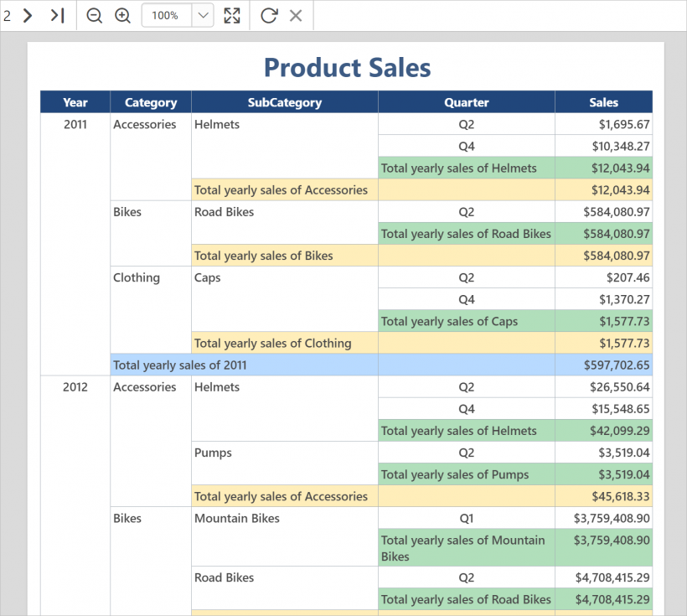Click the $597,702.65 total sales value
687x616 pixels.
pyautogui.click(x=603, y=365)
